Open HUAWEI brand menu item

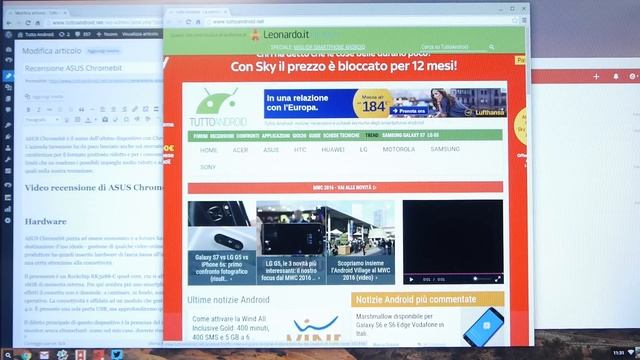333,149
